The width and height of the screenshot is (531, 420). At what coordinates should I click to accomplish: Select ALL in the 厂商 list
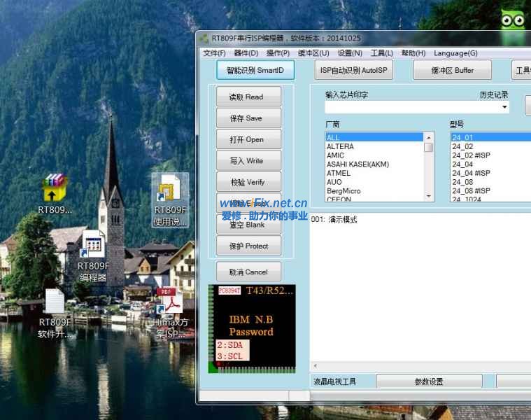tap(374, 137)
